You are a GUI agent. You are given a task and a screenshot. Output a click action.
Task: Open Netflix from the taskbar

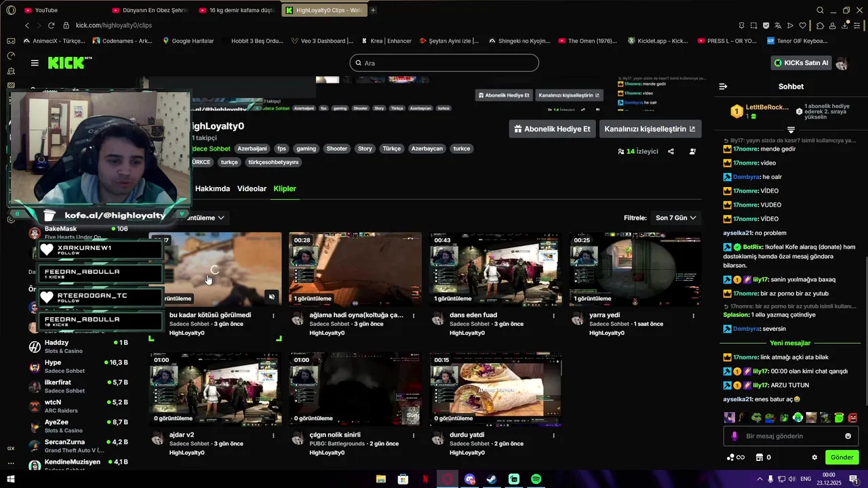pyautogui.click(x=425, y=479)
